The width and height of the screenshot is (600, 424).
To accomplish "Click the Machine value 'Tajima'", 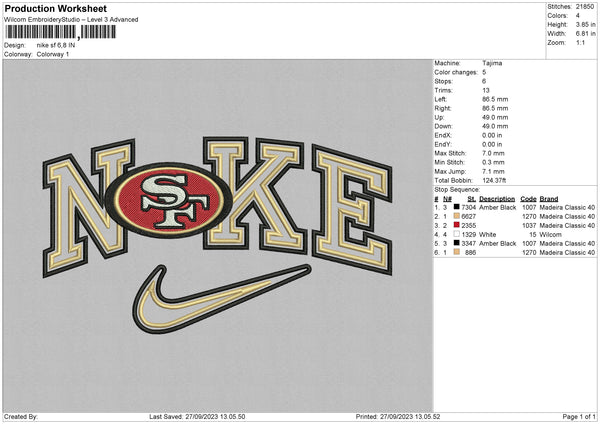I will coord(492,63).
